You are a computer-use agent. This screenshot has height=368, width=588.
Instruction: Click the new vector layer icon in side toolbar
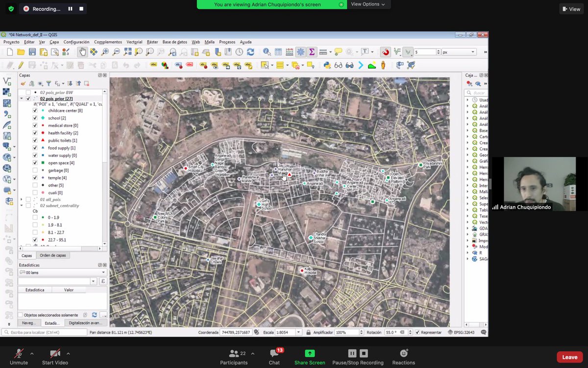(7, 80)
